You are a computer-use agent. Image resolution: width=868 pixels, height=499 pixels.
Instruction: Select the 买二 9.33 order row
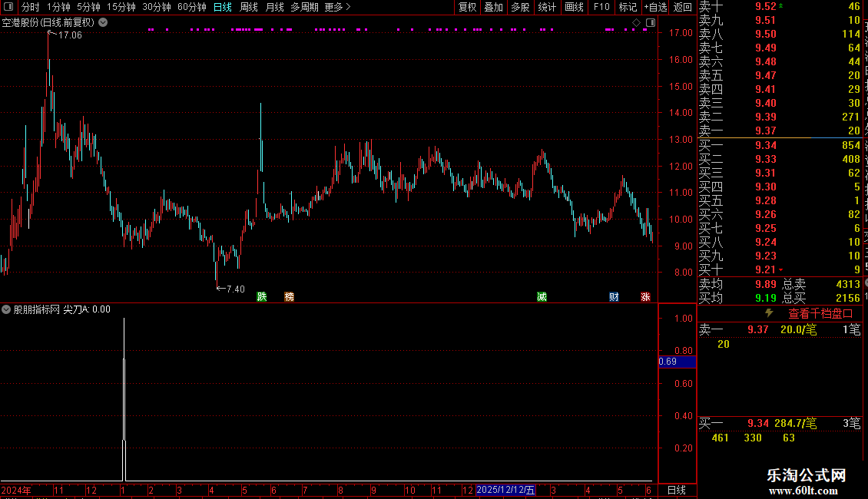tap(780, 159)
